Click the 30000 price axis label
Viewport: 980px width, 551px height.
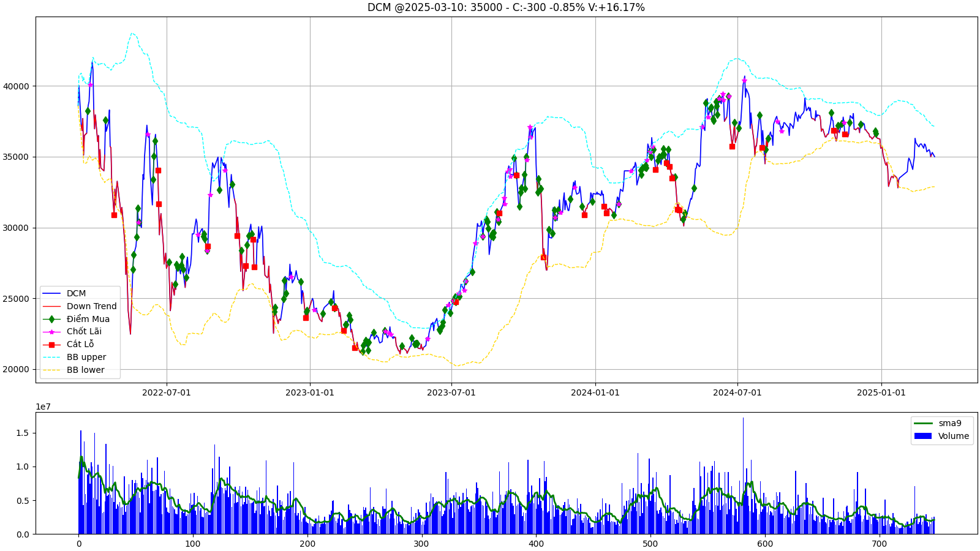coord(17,228)
